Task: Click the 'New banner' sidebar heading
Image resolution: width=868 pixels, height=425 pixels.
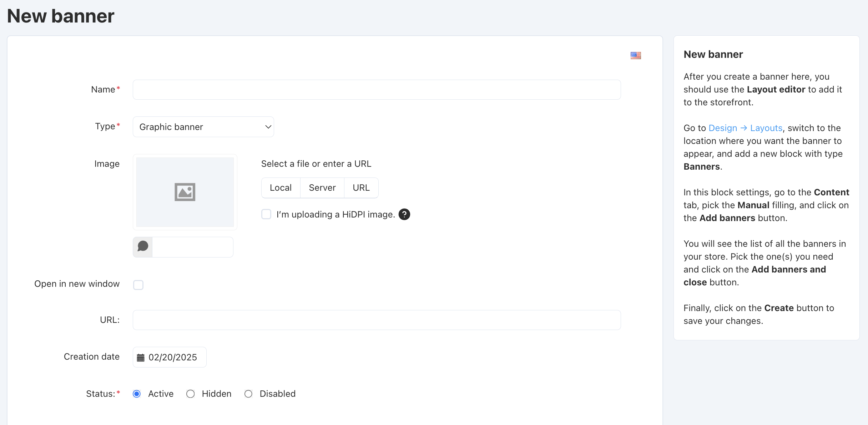Action: [713, 54]
